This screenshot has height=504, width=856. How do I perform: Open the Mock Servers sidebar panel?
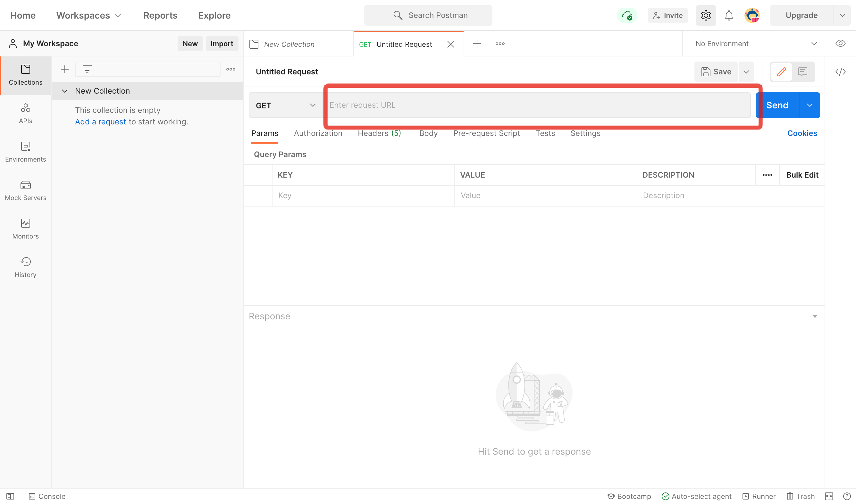click(25, 190)
